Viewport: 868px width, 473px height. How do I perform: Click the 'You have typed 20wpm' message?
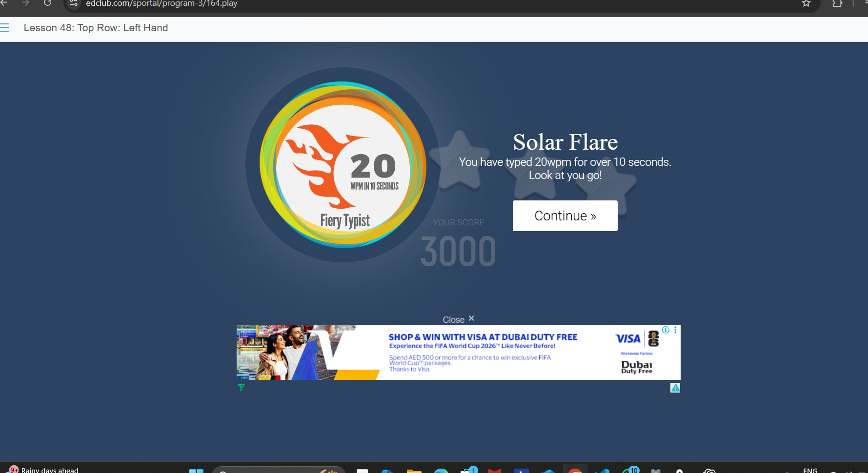(565, 162)
